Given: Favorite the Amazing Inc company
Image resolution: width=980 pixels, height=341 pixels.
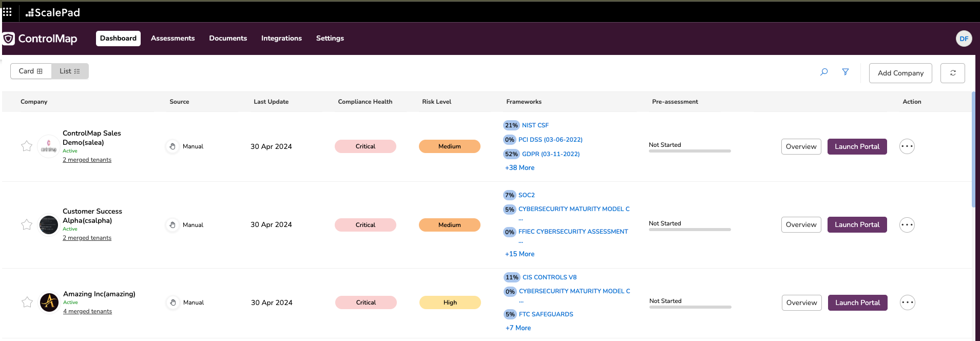Looking at the screenshot, I should pos(27,302).
